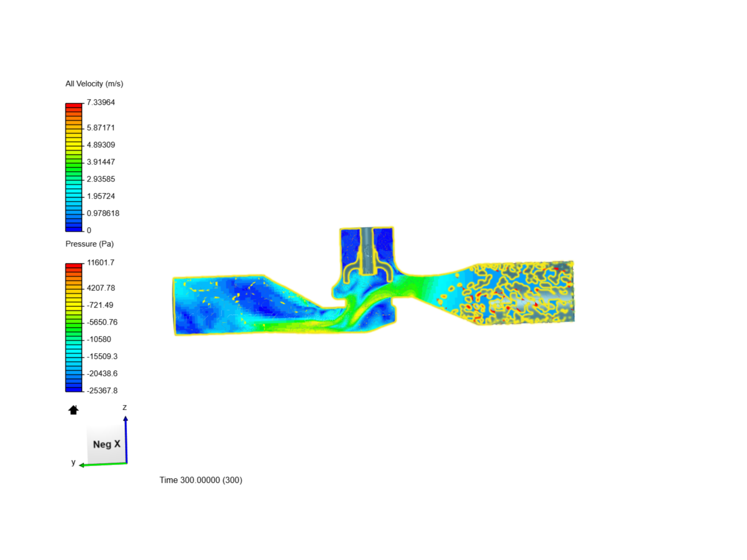Click the Time 300.00000 (300) label
This screenshot has height=560, width=747.
[x=201, y=480]
